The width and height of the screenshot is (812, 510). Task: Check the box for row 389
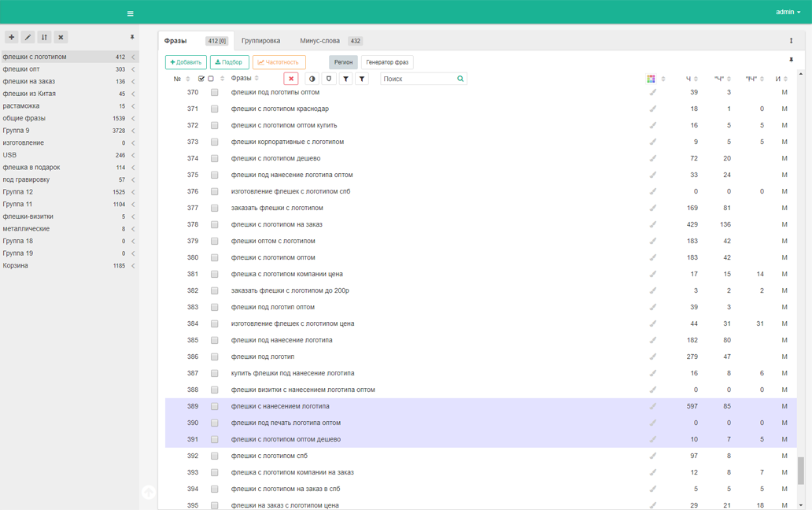tap(214, 406)
